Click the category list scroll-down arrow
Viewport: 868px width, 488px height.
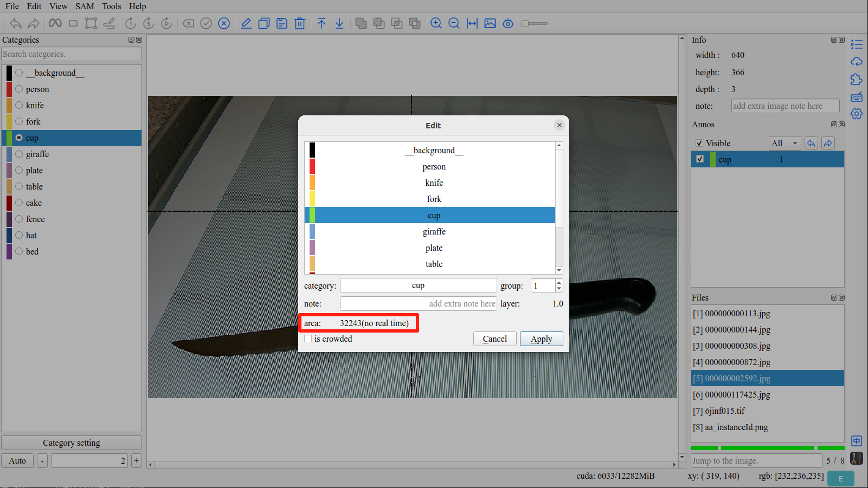point(559,270)
